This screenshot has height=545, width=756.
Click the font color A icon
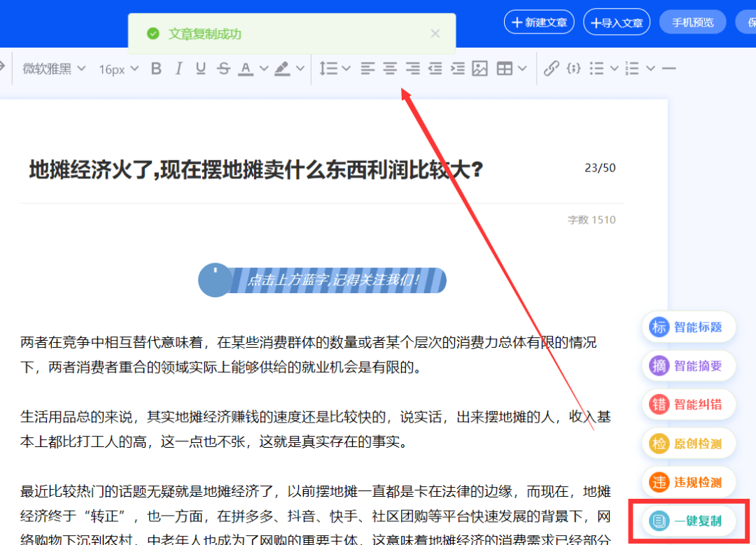coord(246,69)
